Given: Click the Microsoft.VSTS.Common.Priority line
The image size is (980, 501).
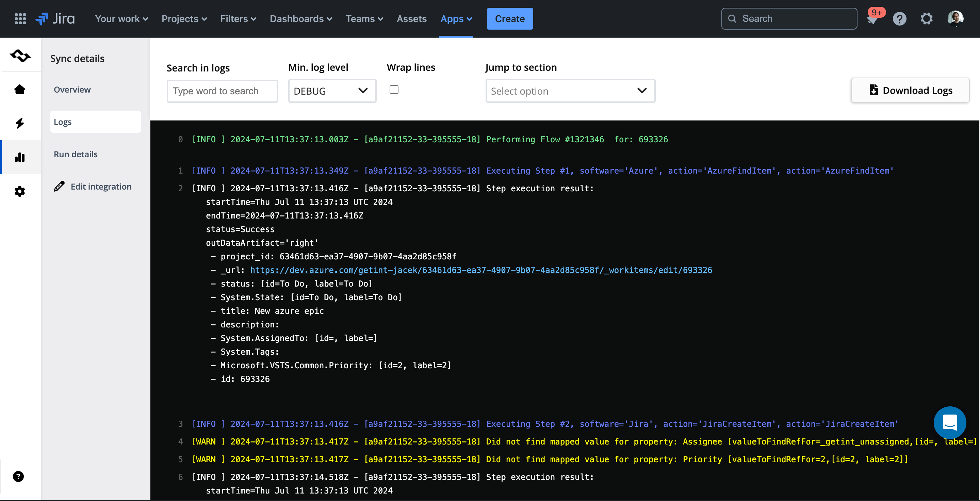Looking at the screenshot, I should (x=331, y=365).
